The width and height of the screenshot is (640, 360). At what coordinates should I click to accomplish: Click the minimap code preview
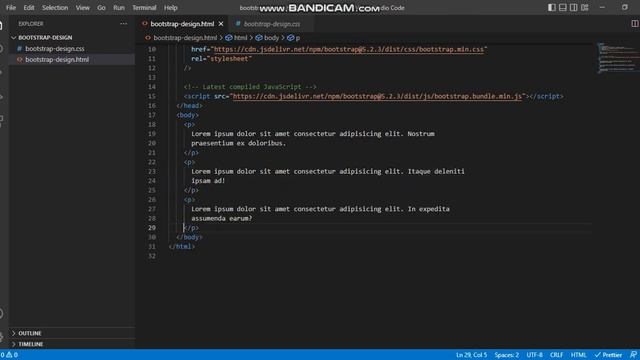coord(618,58)
